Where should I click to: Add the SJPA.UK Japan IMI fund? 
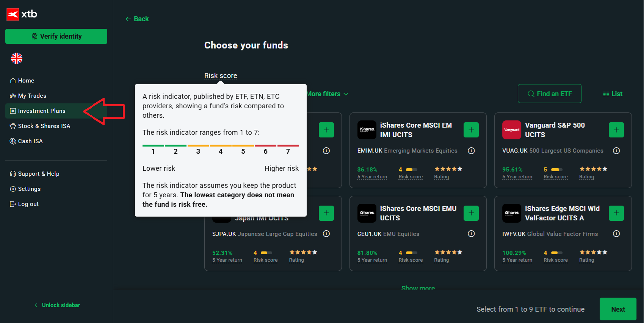coord(326,213)
